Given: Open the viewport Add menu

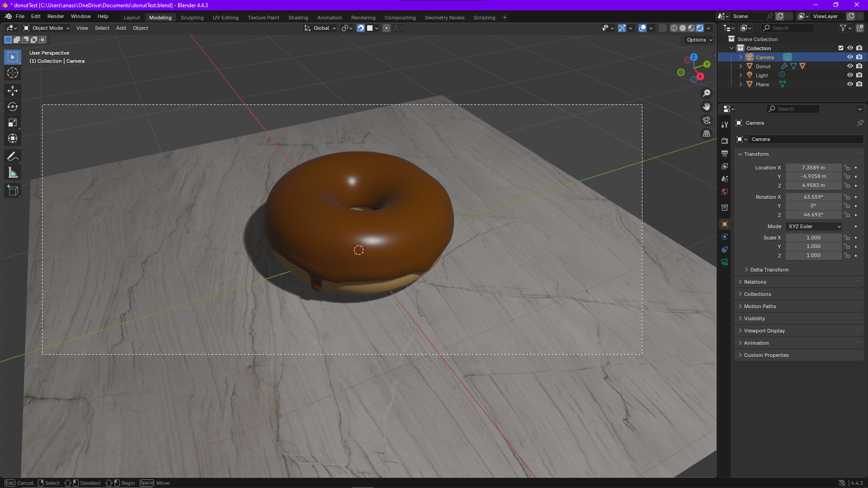Looking at the screenshot, I should [121, 28].
